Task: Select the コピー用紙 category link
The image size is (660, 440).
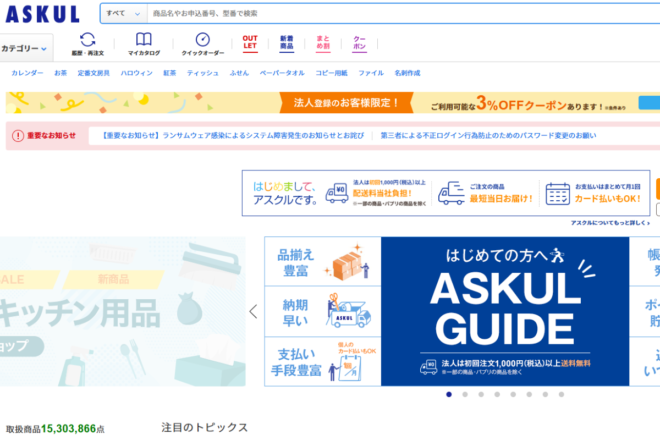Action: pos(331,73)
